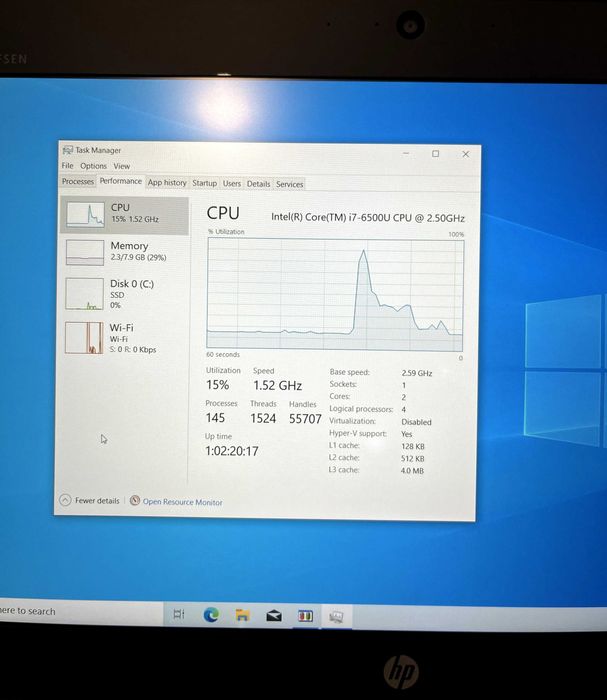The height and width of the screenshot is (700, 607).
Task: Click the colorful bars app taskbar icon
Action: click(x=305, y=617)
